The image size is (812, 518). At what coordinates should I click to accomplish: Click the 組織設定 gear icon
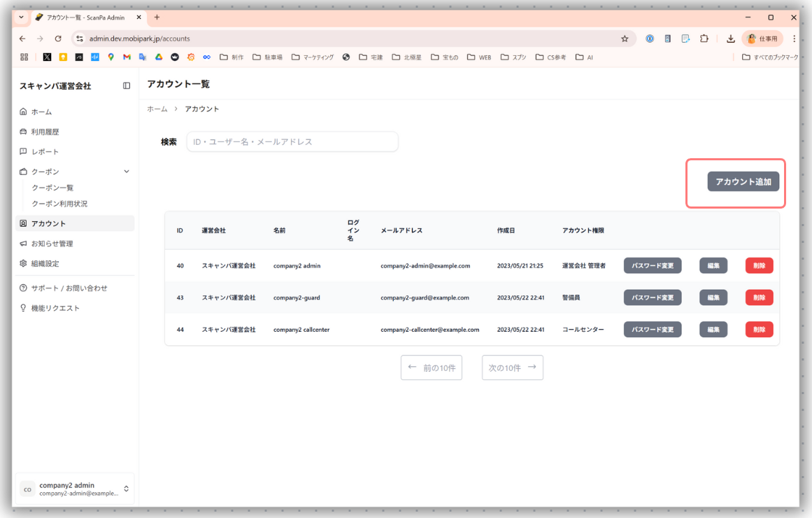(24, 264)
